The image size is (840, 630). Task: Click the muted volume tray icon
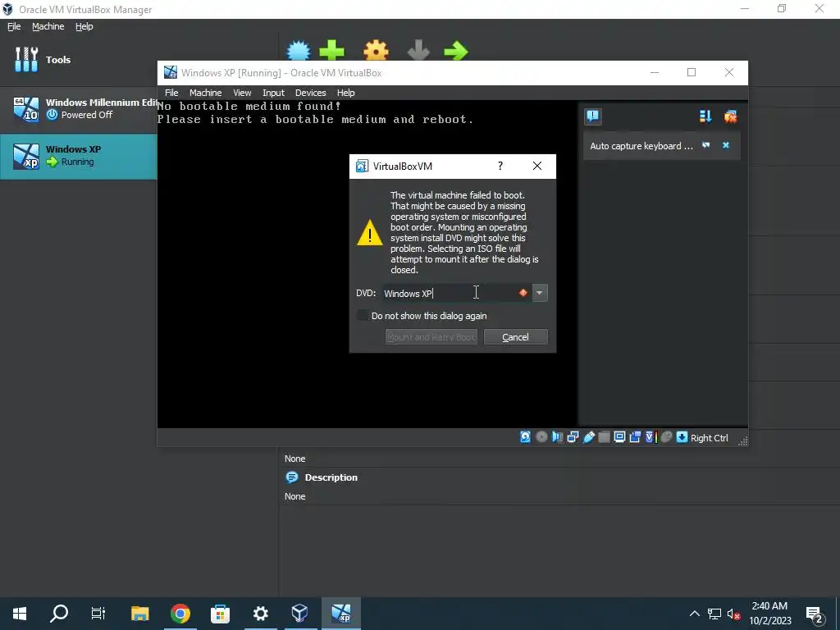(x=734, y=614)
